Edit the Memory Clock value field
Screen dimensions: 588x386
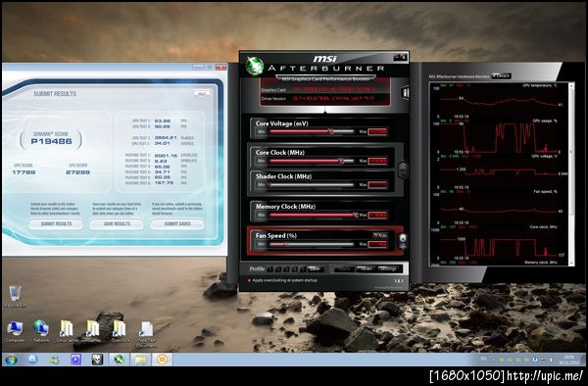tap(377, 215)
